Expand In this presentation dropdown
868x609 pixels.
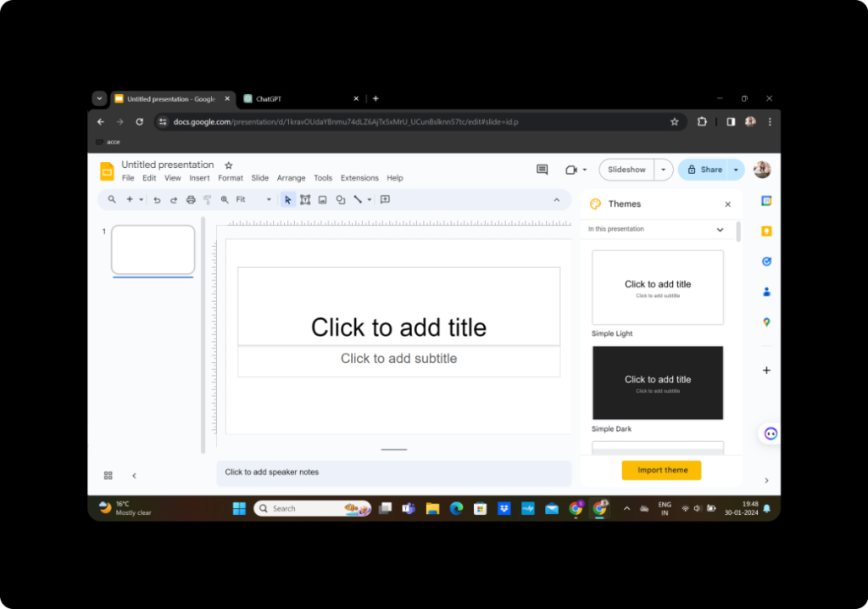point(657,229)
